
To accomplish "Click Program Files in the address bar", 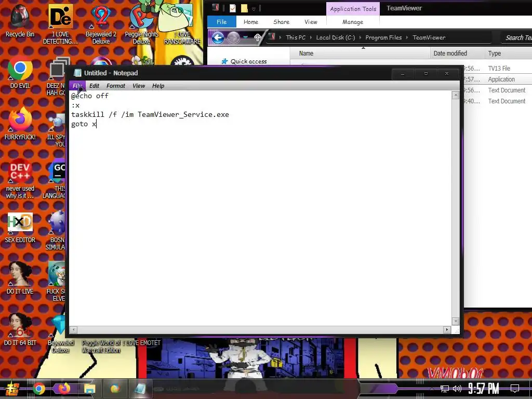I will pos(383,37).
